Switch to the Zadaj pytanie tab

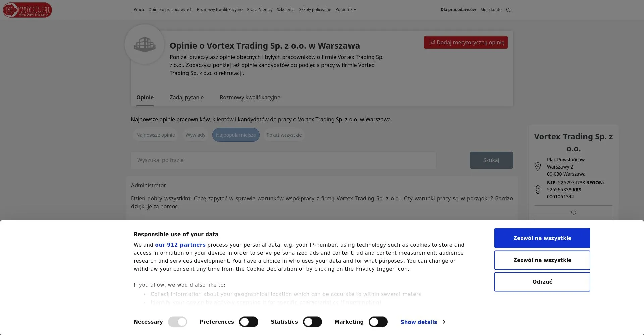point(186,98)
